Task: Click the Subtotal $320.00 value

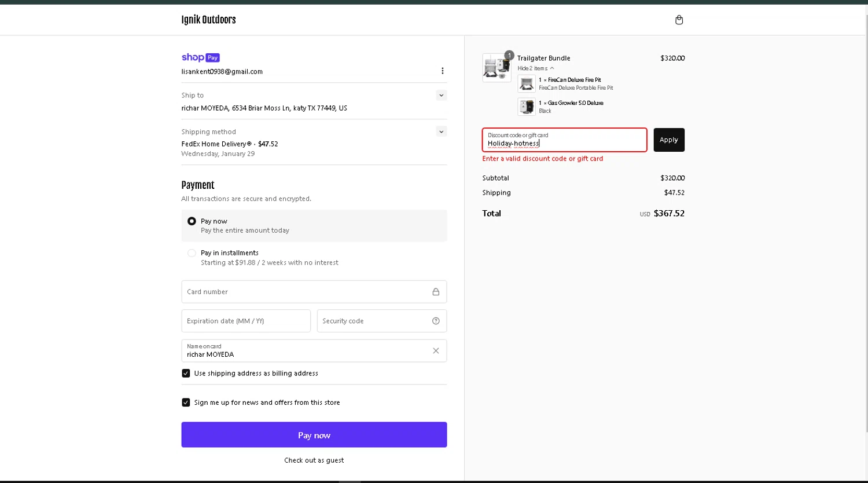Action: click(672, 178)
